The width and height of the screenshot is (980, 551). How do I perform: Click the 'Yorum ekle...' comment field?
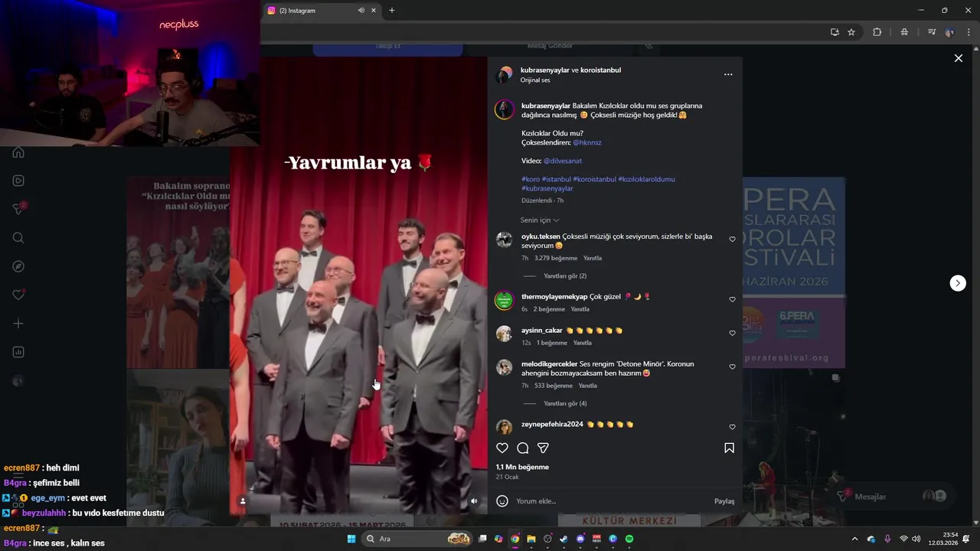tap(611, 501)
